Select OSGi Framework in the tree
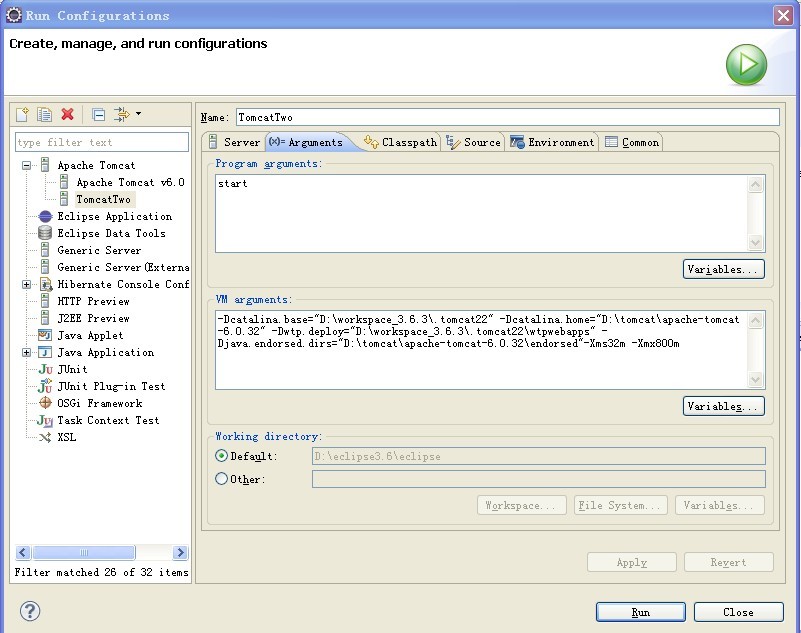This screenshot has width=801, height=633. click(x=100, y=404)
